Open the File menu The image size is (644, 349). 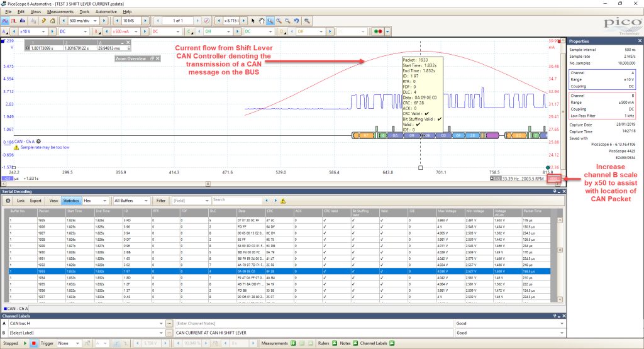(x=8, y=12)
